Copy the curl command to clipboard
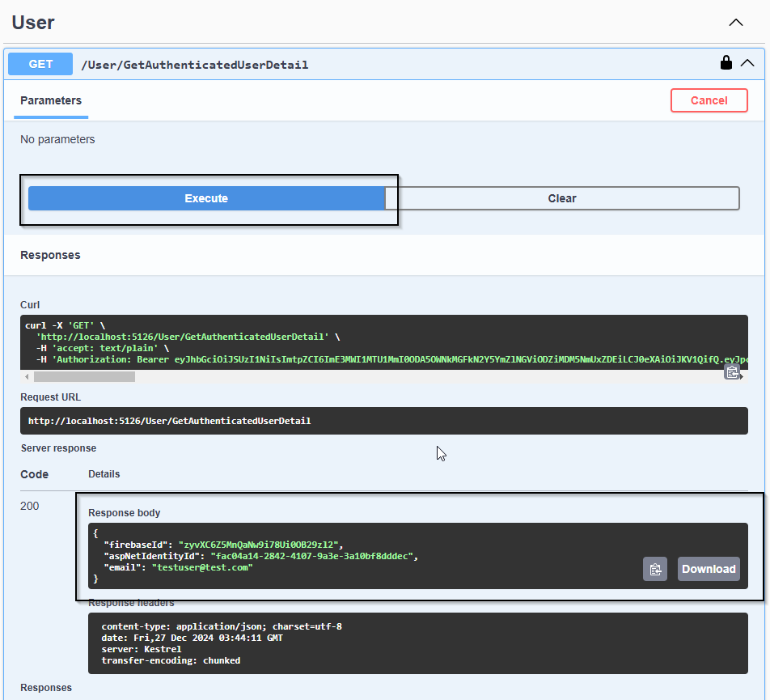This screenshot has width=770, height=700. [x=734, y=371]
